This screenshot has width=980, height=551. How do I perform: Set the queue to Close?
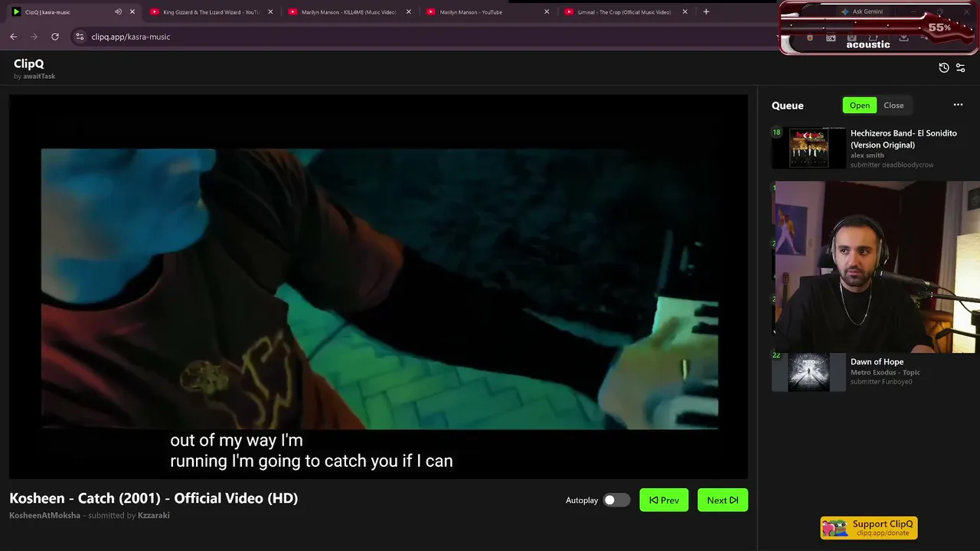click(x=893, y=106)
